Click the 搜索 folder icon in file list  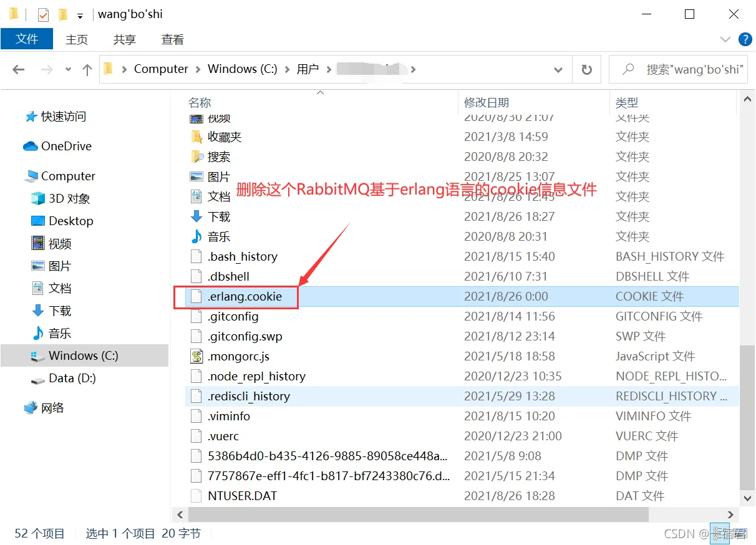(x=197, y=157)
